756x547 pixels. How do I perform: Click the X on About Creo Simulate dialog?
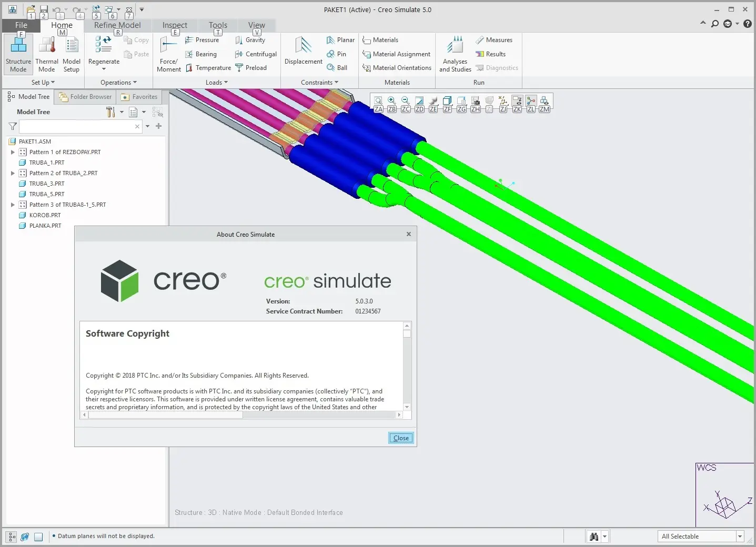[409, 234]
